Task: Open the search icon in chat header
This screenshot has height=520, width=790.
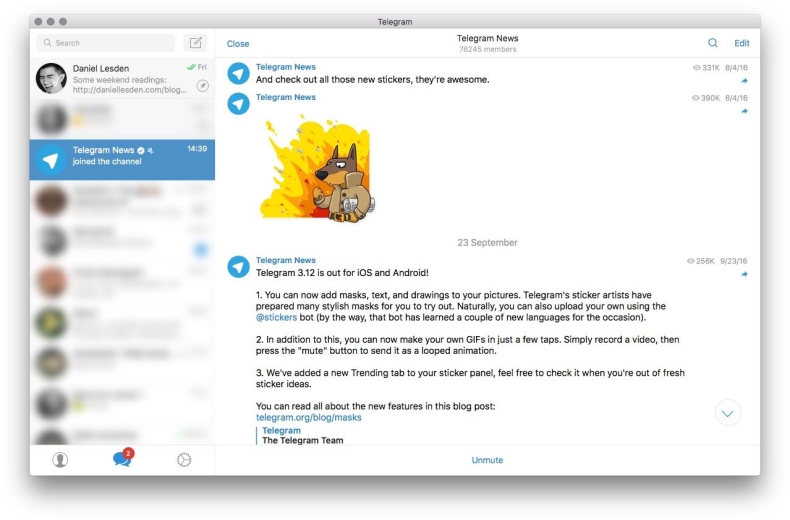Action: coord(713,43)
